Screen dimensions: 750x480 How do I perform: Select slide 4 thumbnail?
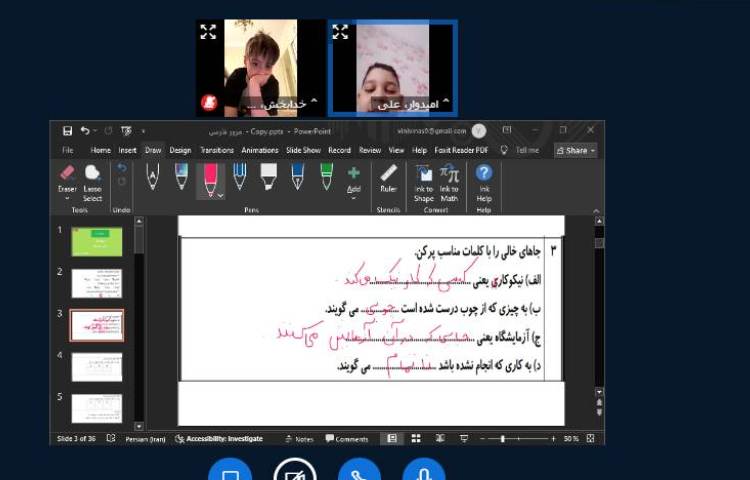click(97, 367)
